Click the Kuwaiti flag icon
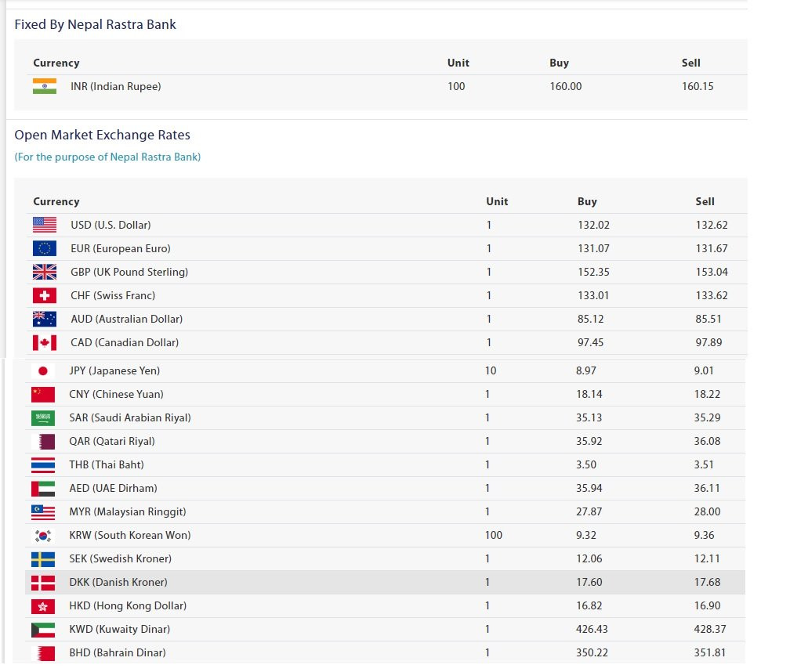This screenshot has width=790, height=672. click(43, 629)
